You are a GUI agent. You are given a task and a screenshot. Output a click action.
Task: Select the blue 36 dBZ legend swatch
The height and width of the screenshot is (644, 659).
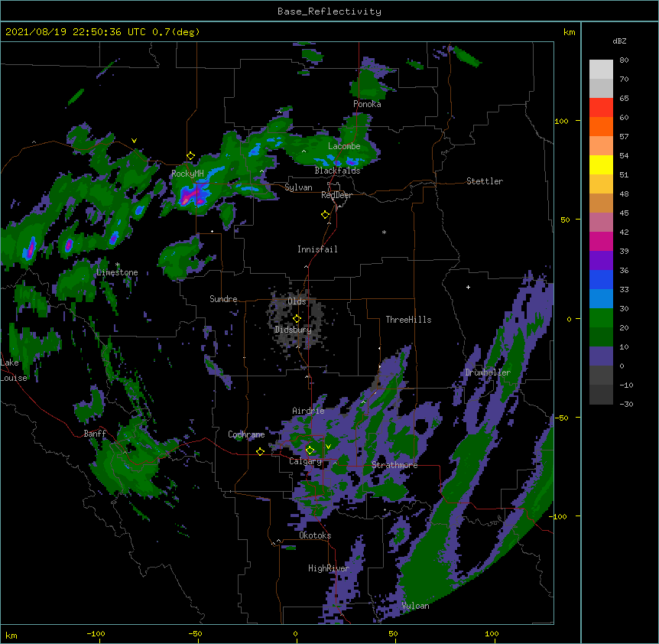coord(601,279)
